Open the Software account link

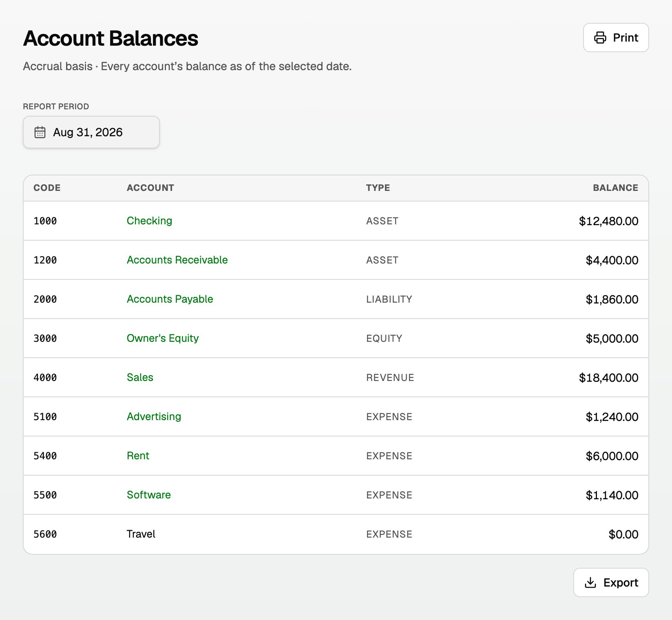pos(148,495)
